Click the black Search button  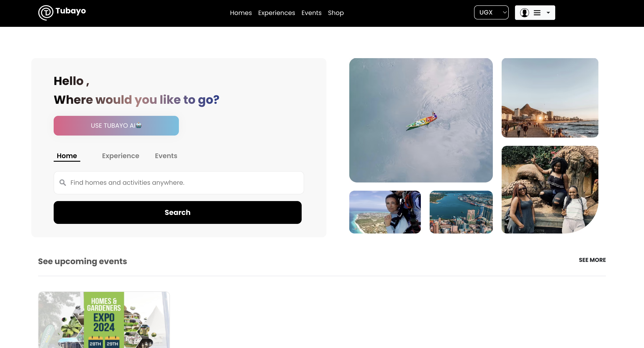pos(178,212)
